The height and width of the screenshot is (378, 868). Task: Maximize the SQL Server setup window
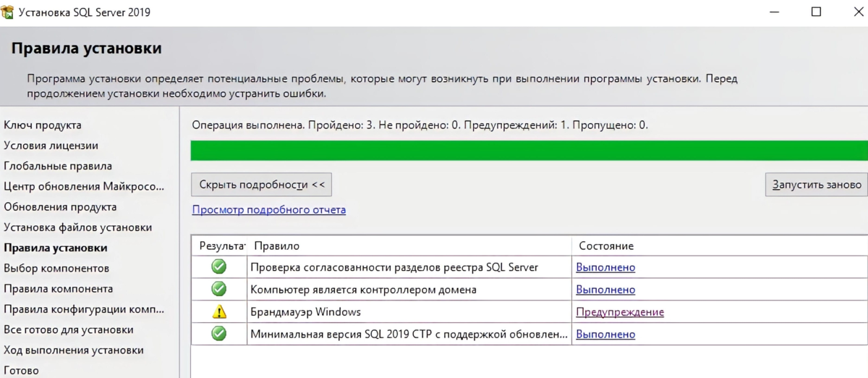tap(817, 12)
